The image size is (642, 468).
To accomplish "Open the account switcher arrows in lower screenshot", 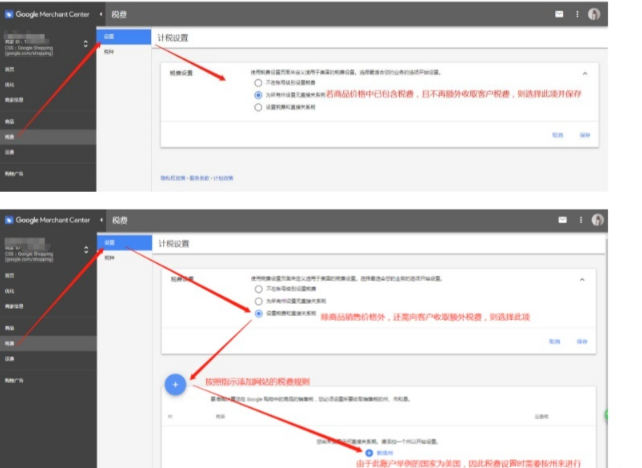I will pos(86,250).
